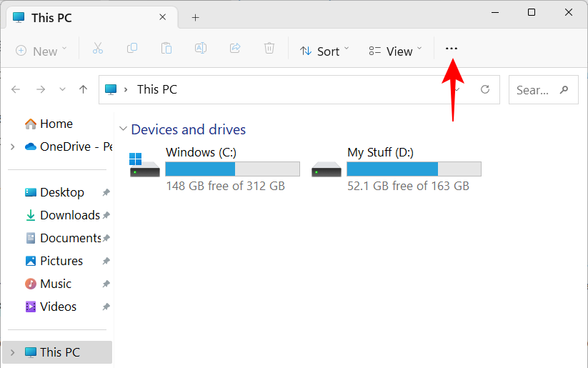Go back with the left arrow

pos(16,89)
